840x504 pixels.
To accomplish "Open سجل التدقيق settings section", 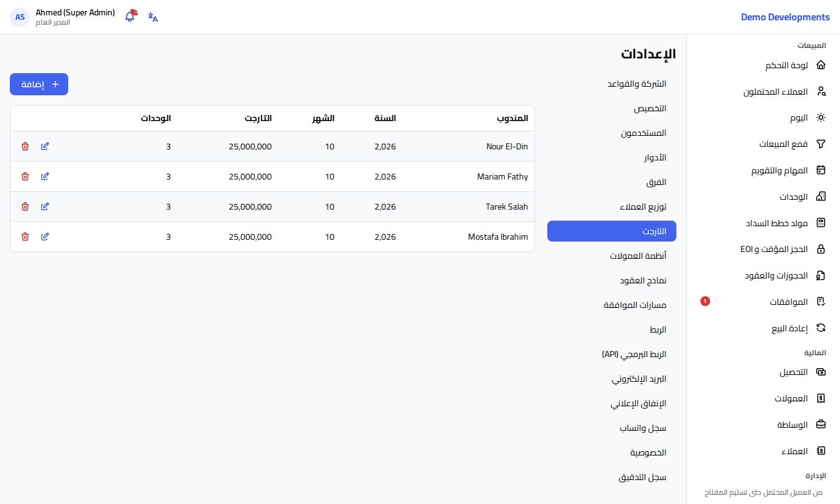I will [612, 477].
